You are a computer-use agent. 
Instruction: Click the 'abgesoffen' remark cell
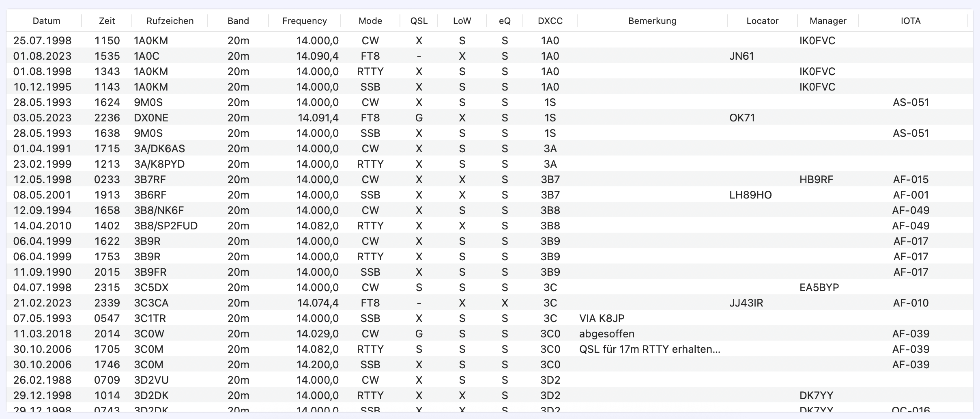607,334
